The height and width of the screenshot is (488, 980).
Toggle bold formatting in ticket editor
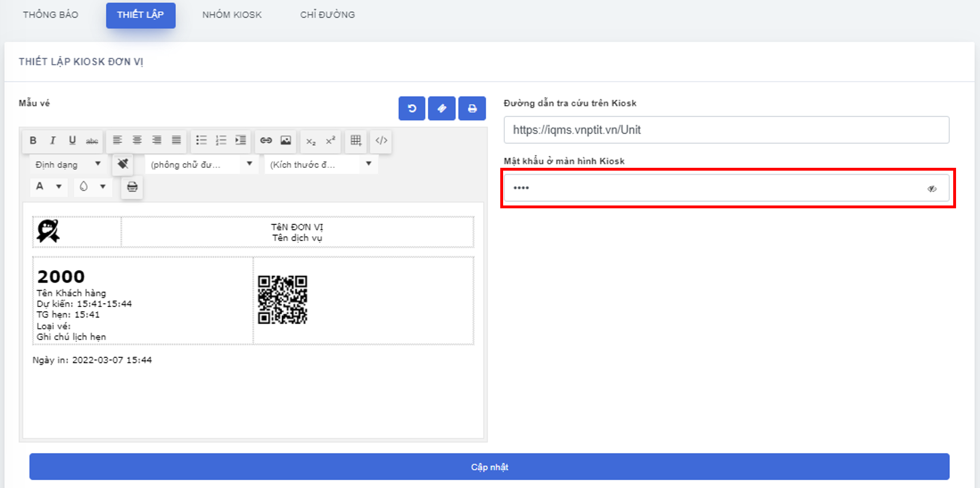33,140
